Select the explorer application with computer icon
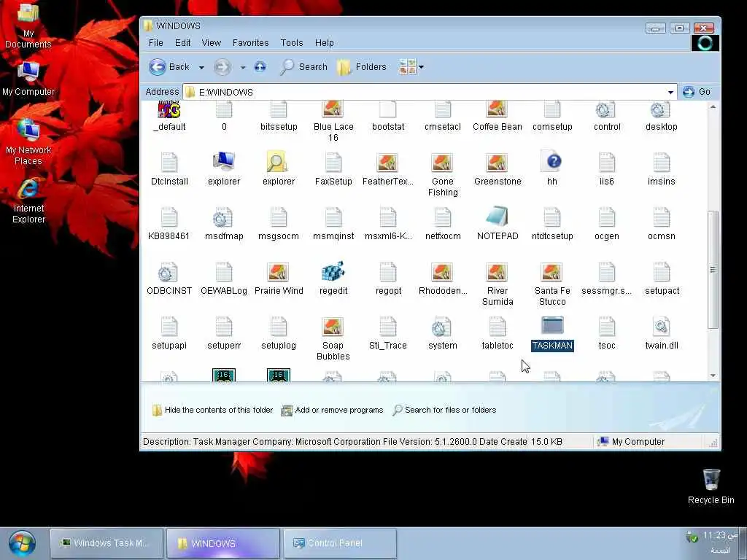This screenshot has width=747, height=560. click(x=223, y=162)
